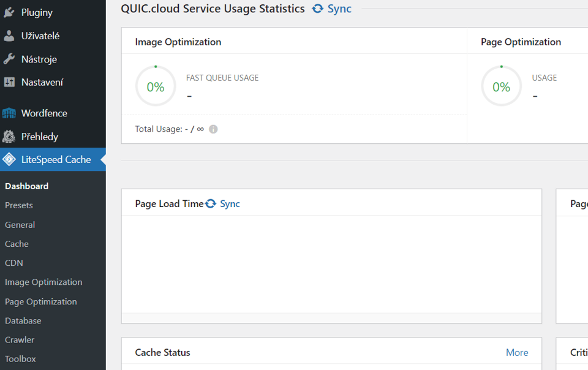Open the Cache submenu page
The image size is (588, 370).
pyautogui.click(x=17, y=244)
